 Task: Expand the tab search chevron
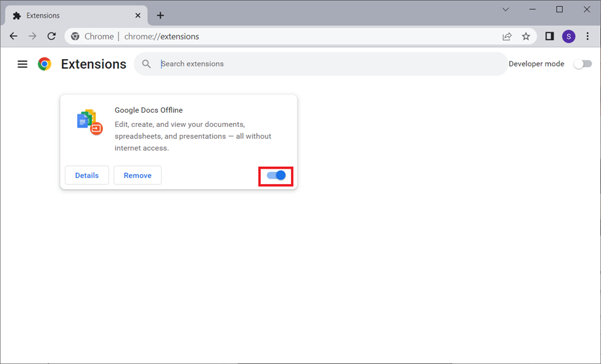pos(506,10)
